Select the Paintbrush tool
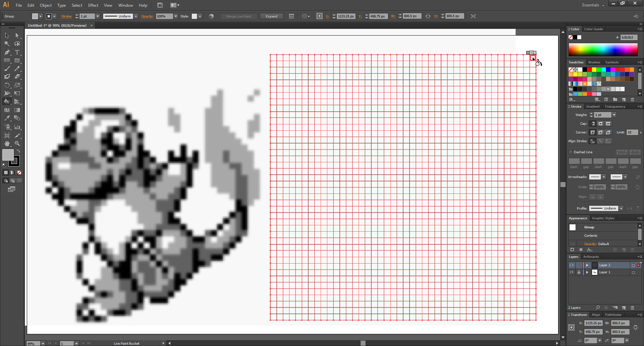The width and height of the screenshot is (644, 346). tap(7, 68)
